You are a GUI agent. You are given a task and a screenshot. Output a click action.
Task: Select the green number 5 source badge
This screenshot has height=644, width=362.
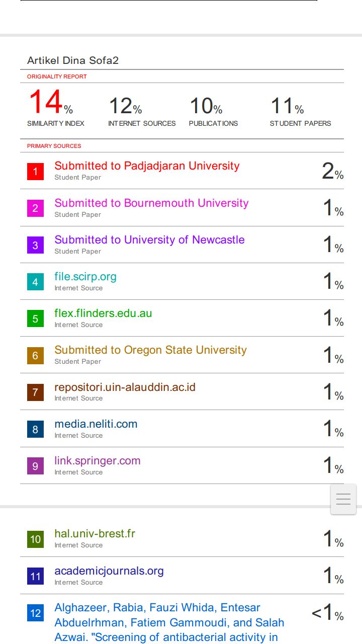point(35,318)
